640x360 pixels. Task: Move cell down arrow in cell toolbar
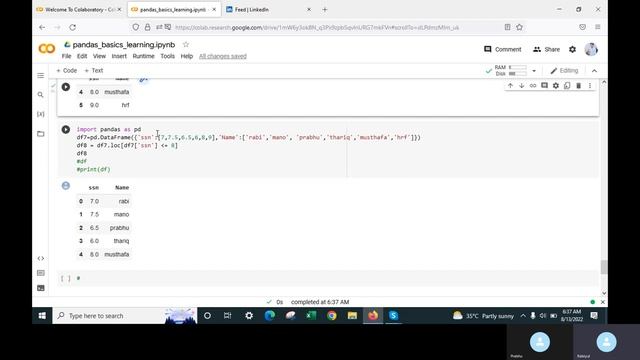click(x=522, y=86)
